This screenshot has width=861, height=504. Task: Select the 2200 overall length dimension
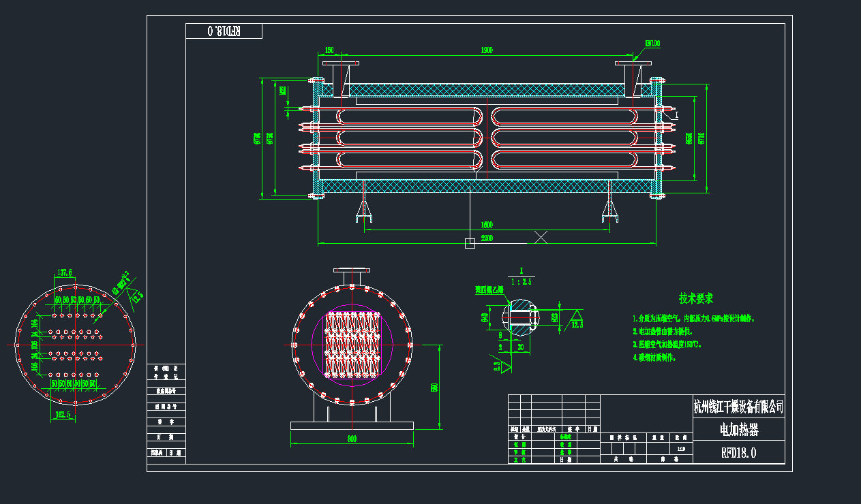pyautogui.click(x=487, y=238)
